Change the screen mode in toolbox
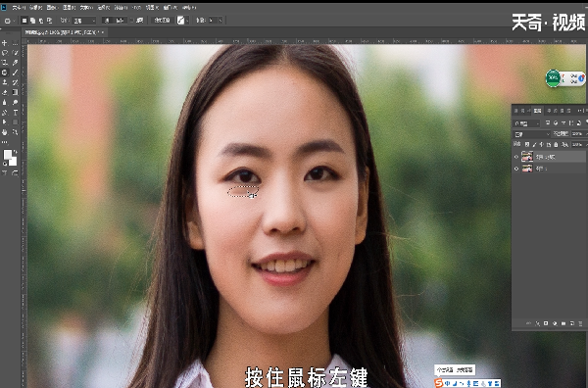This screenshot has height=388, width=588. pos(15,172)
